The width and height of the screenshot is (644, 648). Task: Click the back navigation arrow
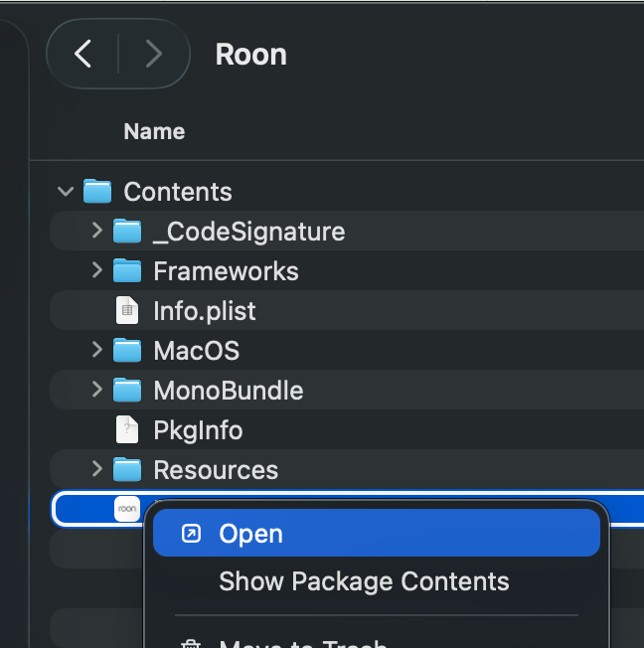[83, 54]
